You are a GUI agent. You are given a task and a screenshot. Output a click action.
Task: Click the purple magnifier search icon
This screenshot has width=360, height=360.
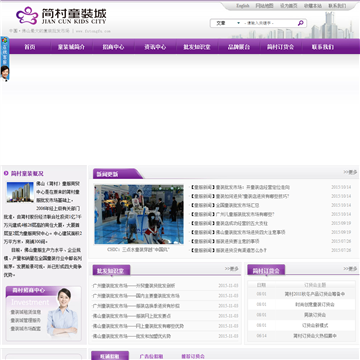point(301,23)
